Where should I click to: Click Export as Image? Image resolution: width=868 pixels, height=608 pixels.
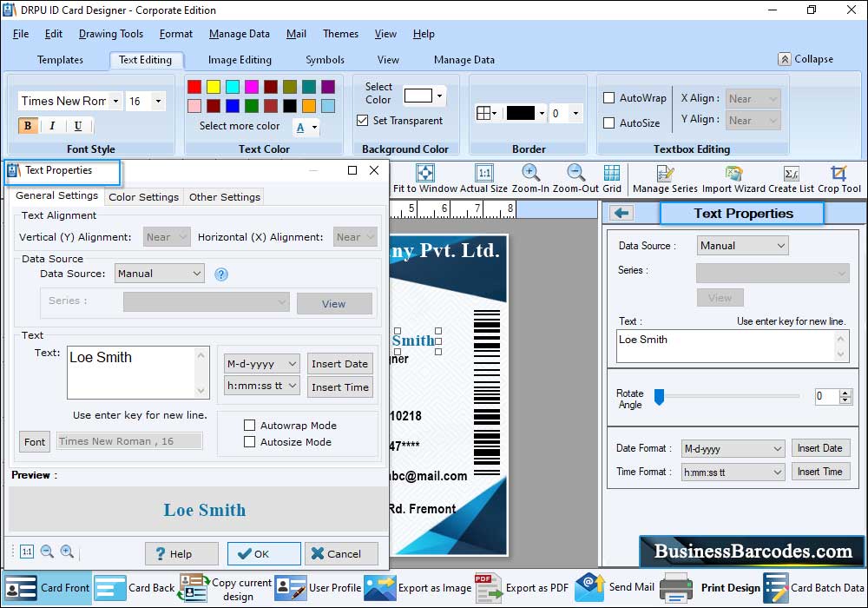pos(418,587)
